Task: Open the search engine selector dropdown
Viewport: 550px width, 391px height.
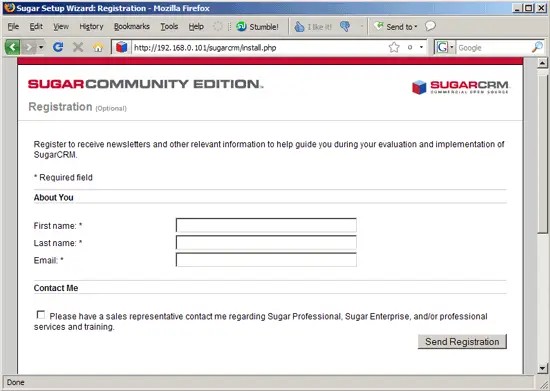Action: (x=452, y=47)
